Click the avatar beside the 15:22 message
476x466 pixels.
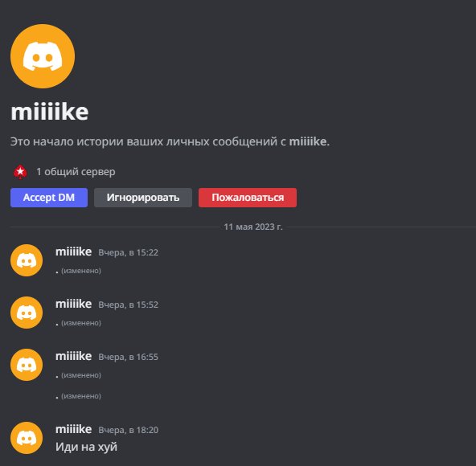click(27, 260)
